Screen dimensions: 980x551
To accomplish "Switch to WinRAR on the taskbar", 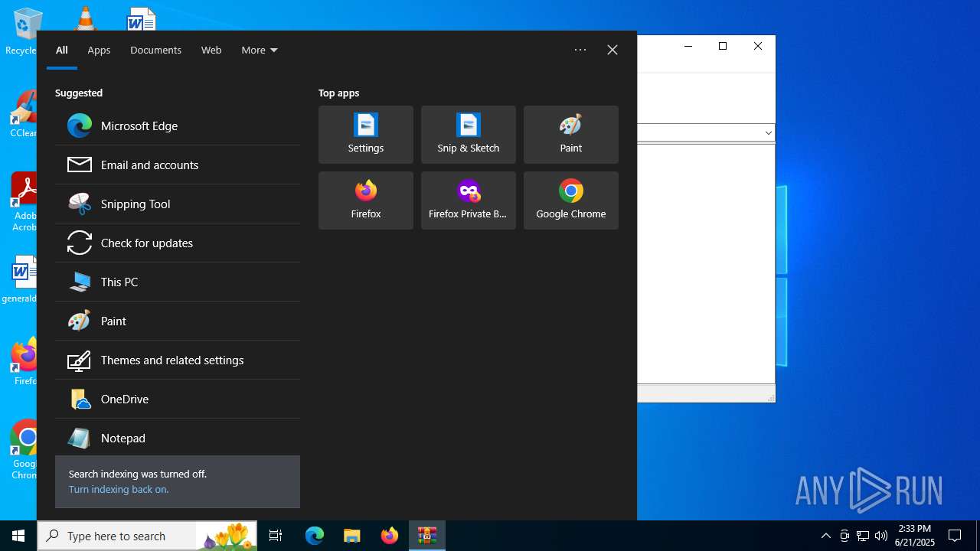I will (427, 536).
